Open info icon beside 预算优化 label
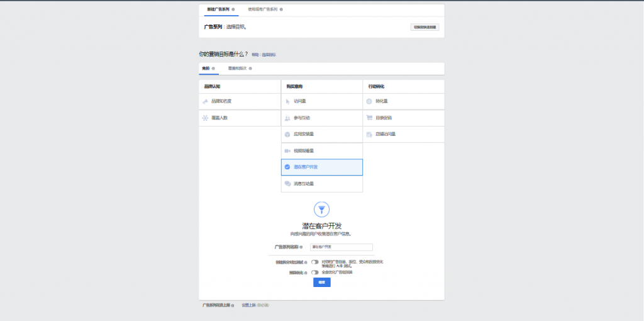 (x=306, y=273)
